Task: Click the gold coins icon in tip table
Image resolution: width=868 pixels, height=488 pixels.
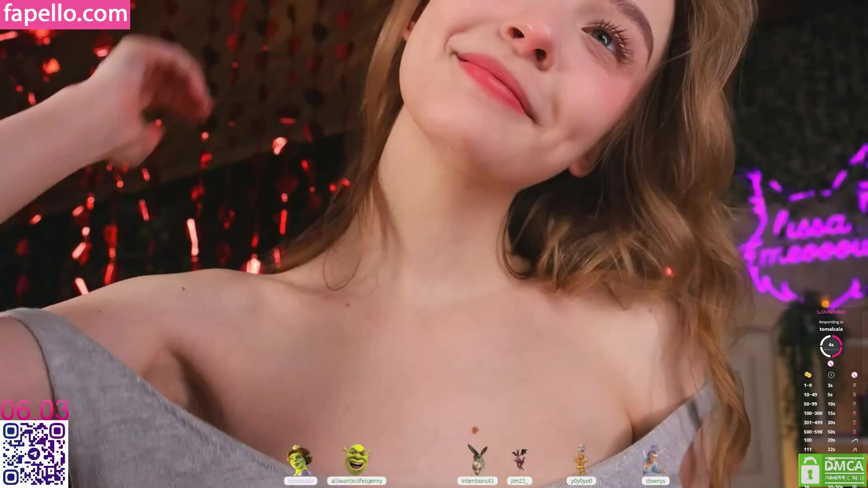Action: (x=808, y=375)
